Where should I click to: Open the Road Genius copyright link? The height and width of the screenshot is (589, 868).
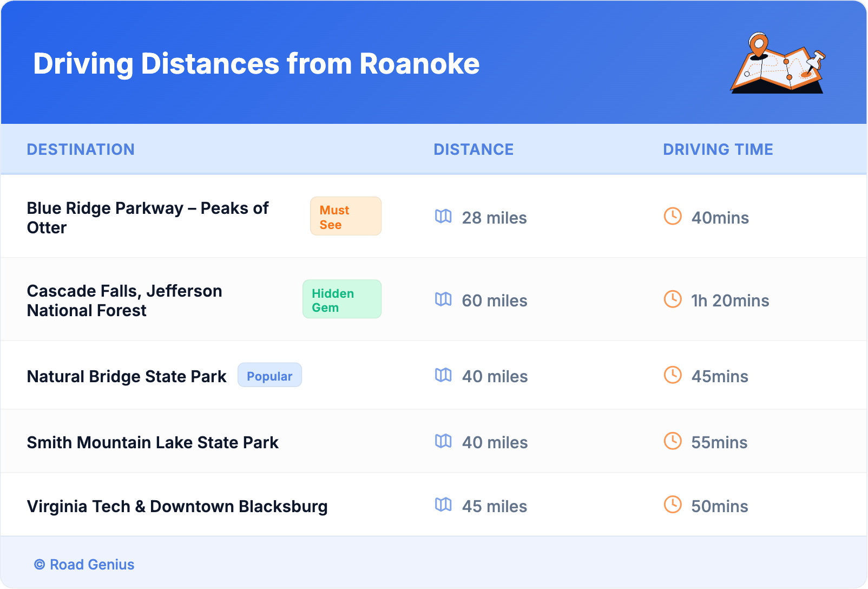[x=84, y=565]
